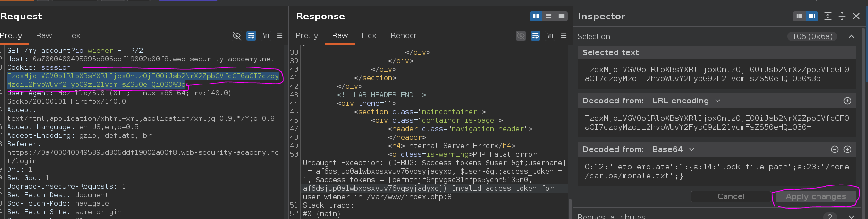Expand the Request attributes section

click(x=851, y=216)
